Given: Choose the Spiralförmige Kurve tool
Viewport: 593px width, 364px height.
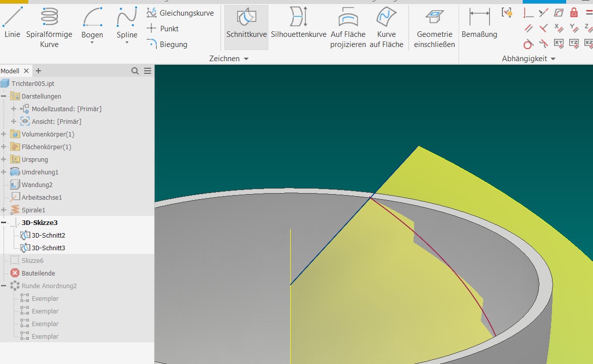Looking at the screenshot, I should tap(49, 27).
